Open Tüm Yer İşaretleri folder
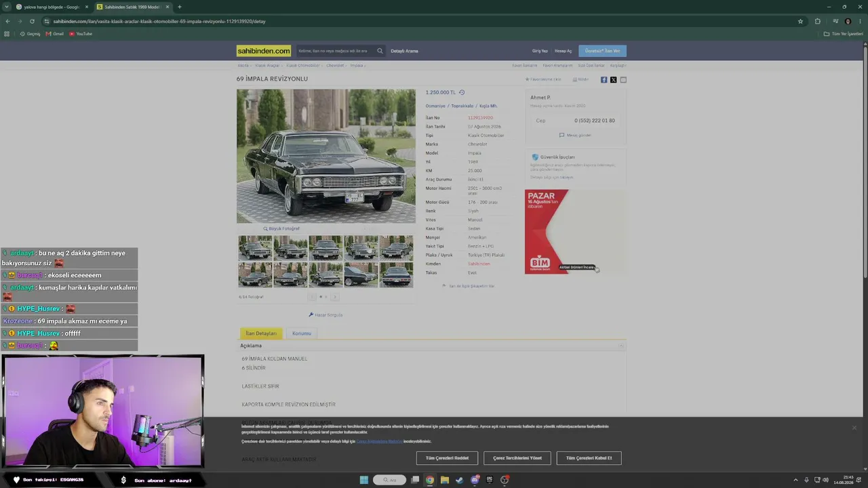Viewport: 868px width, 488px height. (x=844, y=34)
